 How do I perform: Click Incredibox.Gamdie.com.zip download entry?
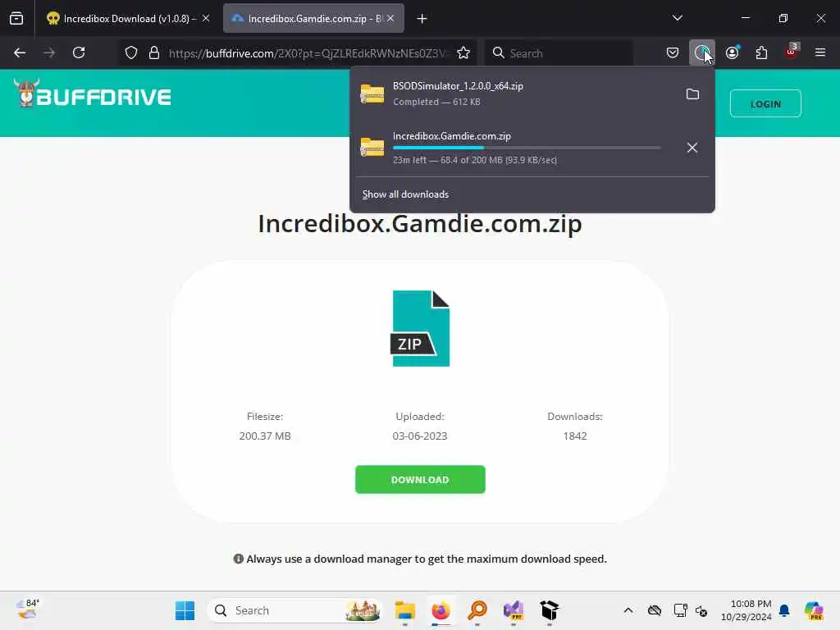pos(514,148)
